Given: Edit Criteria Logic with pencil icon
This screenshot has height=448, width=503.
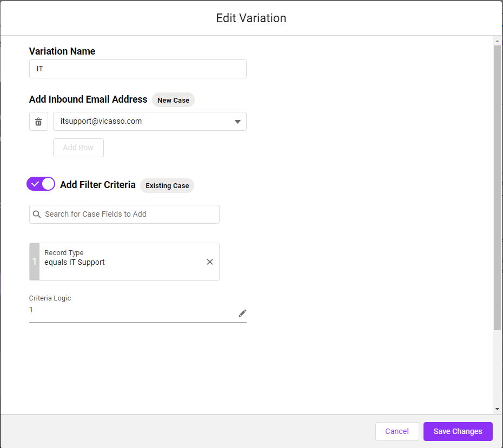Looking at the screenshot, I should (242, 313).
